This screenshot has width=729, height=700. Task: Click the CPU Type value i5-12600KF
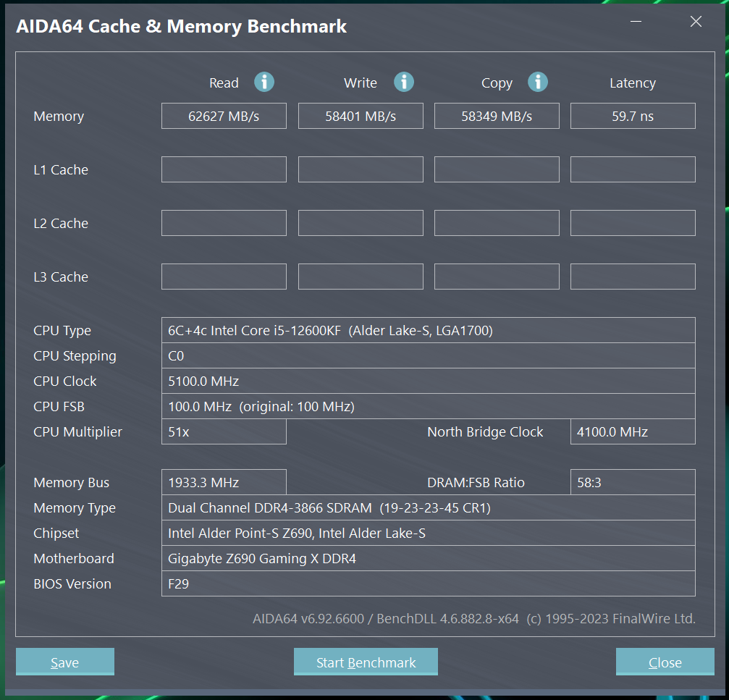point(428,330)
